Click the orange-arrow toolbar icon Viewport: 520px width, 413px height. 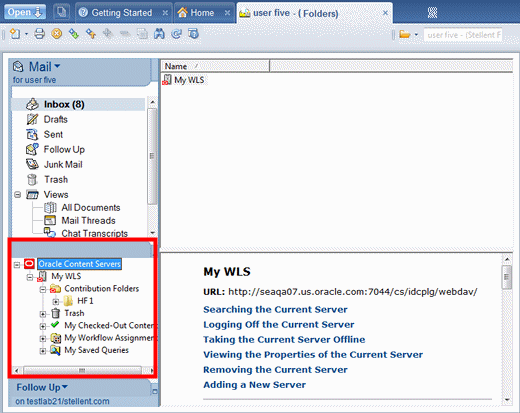(x=91, y=34)
